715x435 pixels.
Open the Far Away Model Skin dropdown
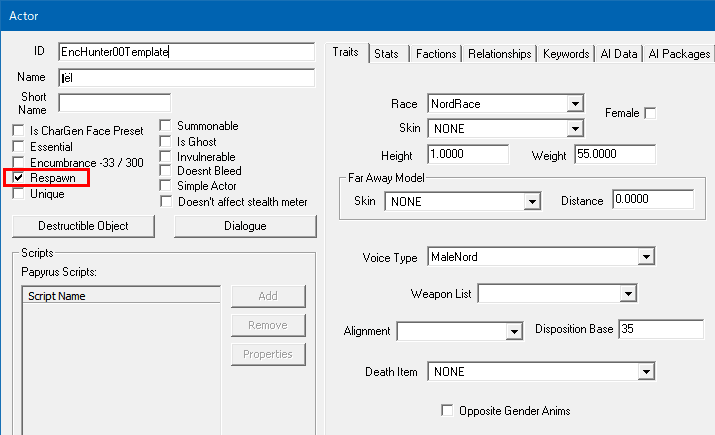click(532, 202)
